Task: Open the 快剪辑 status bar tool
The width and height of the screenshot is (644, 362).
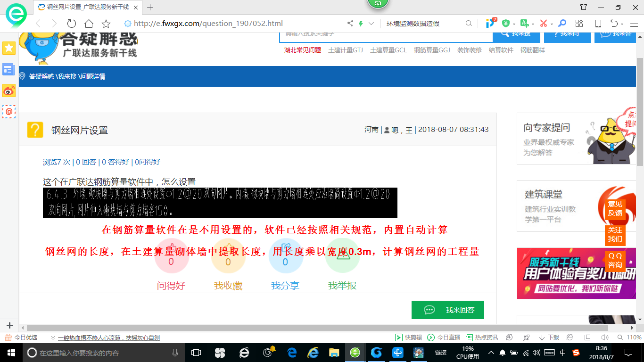Action: click(x=408, y=337)
